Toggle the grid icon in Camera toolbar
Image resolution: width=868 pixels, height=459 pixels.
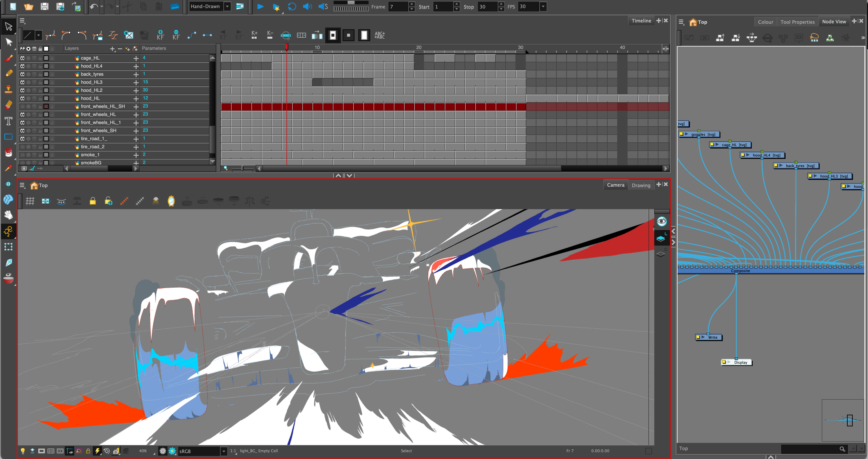[30, 201]
